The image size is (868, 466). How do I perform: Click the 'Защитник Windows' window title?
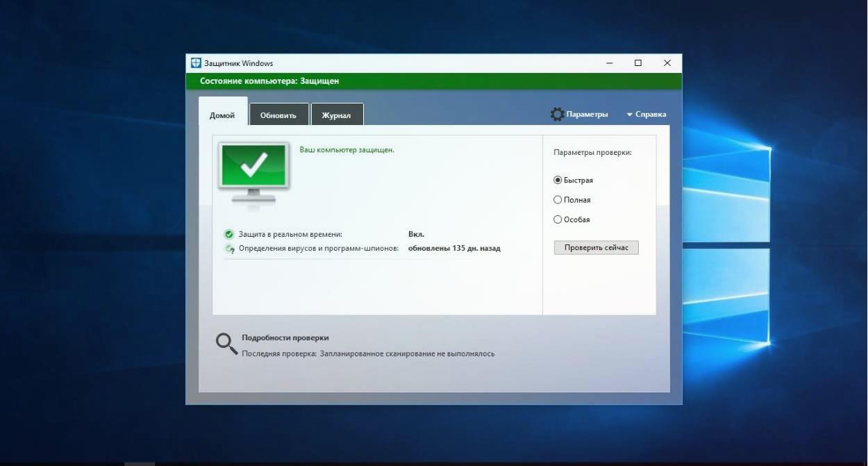(x=238, y=63)
